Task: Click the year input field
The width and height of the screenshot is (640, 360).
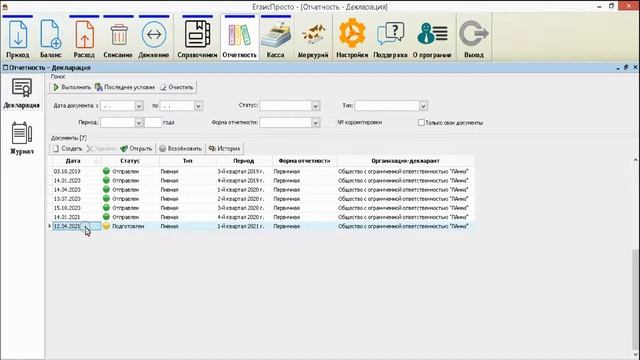Action: coord(153,122)
